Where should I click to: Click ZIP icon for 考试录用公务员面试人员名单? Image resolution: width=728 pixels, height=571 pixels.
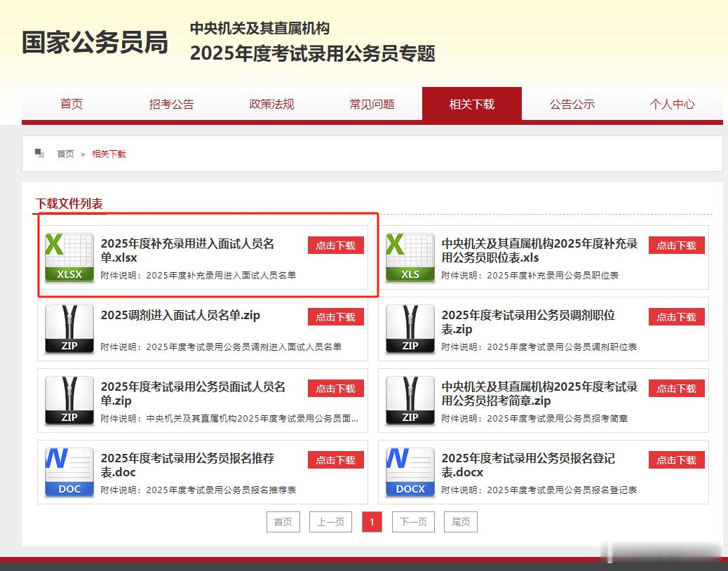(x=69, y=401)
